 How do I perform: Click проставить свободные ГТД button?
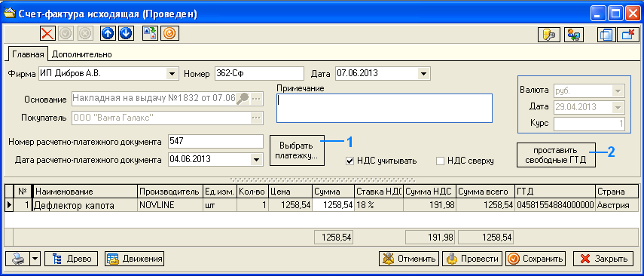coord(555,155)
